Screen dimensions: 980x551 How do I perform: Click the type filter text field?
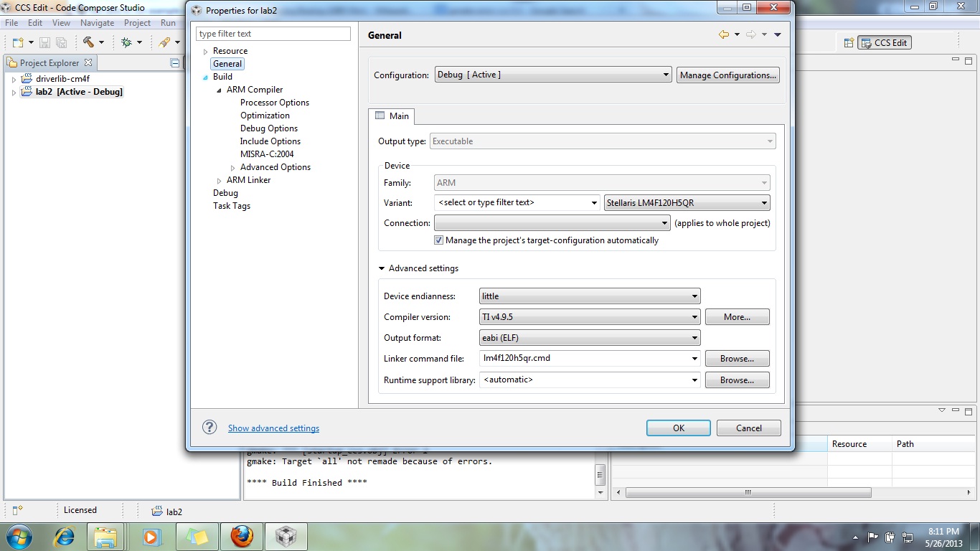273,34
